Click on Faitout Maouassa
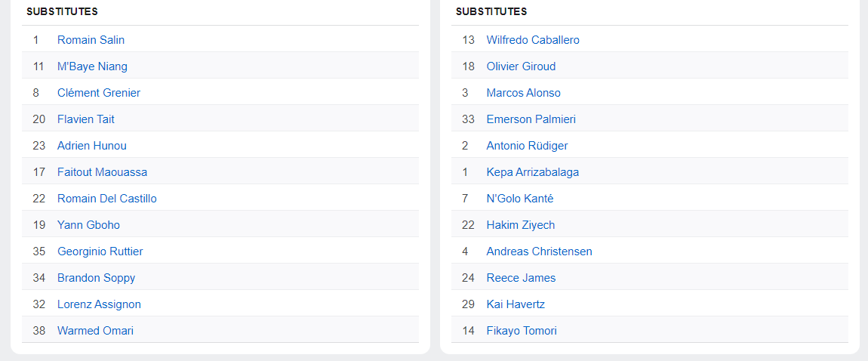The height and width of the screenshot is (361, 868). [102, 172]
